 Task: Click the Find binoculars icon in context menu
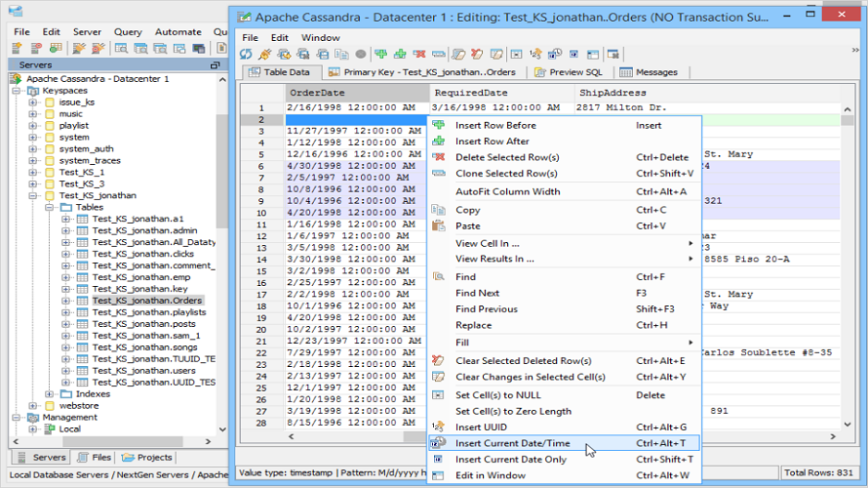pyautogui.click(x=439, y=277)
